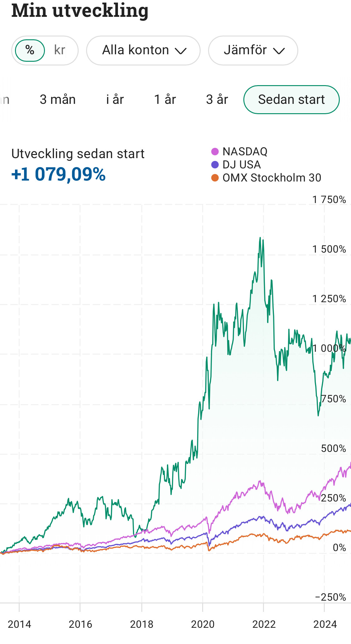Expand the Jämför comparison dropdown
The height and width of the screenshot is (644, 351).
[x=253, y=51]
